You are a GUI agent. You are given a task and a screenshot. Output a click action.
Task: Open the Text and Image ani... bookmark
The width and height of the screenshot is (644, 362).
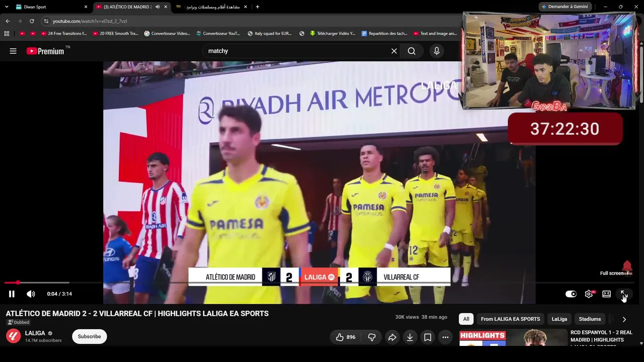pos(435,34)
